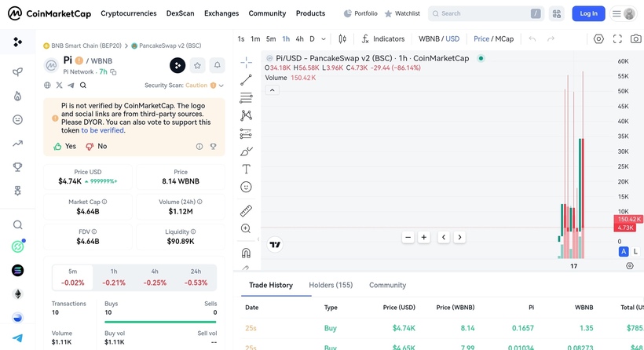
Task: Open the emoji icons tool
Action: tap(246, 187)
